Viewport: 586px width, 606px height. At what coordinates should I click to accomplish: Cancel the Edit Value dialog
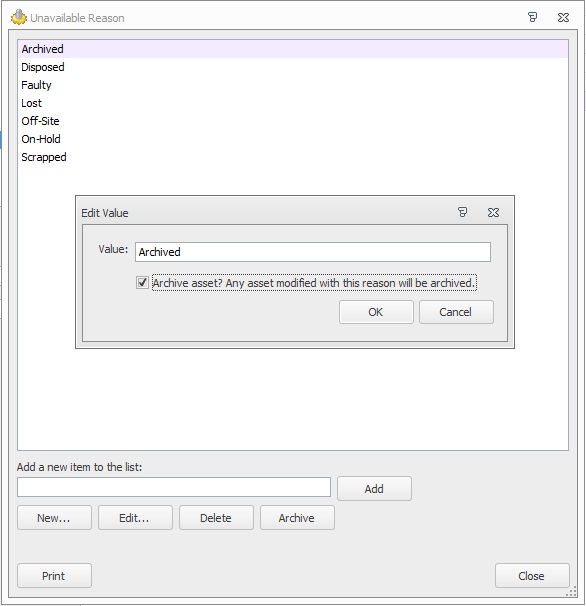456,312
